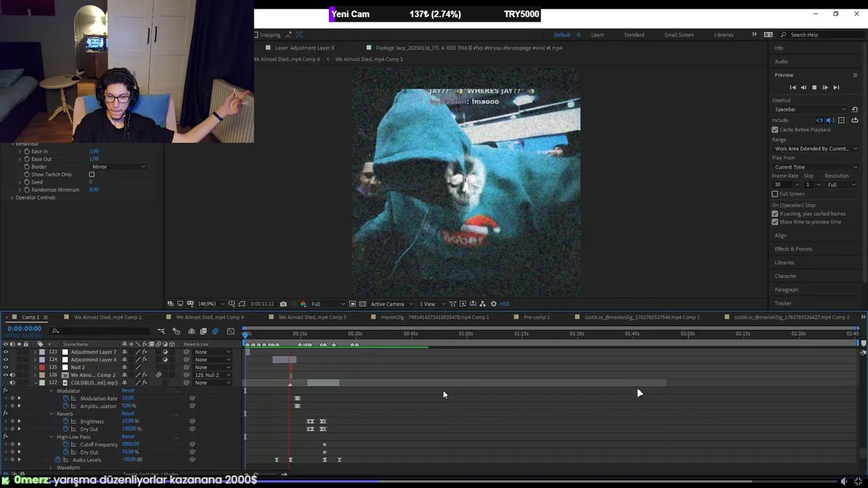The image size is (868, 488).
Task: Toggle include audio in preview
Action: (x=830, y=120)
